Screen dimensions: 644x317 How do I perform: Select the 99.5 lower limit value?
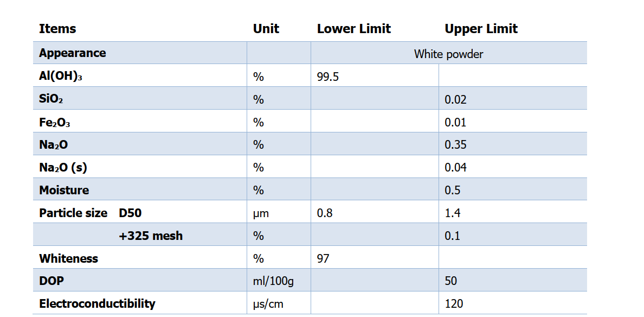(328, 77)
